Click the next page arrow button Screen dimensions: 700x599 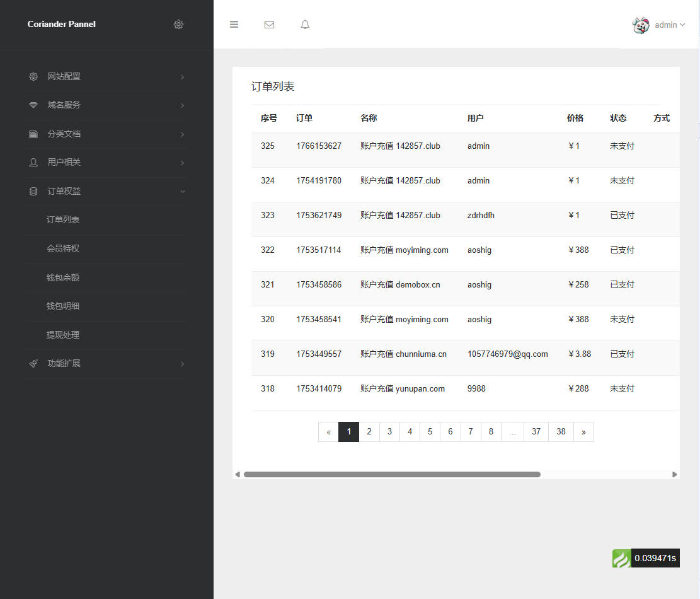point(583,432)
